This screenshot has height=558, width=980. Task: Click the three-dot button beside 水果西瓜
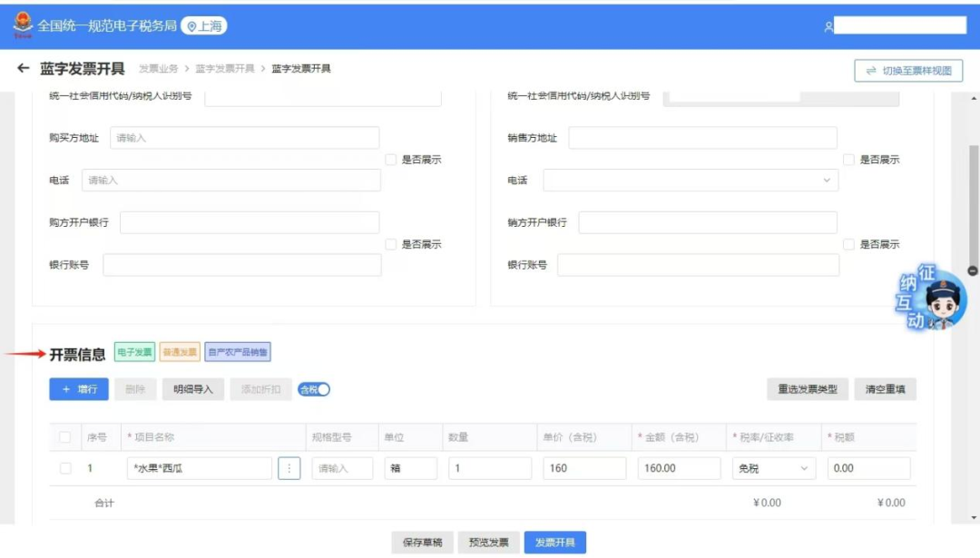pyautogui.click(x=289, y=468)
